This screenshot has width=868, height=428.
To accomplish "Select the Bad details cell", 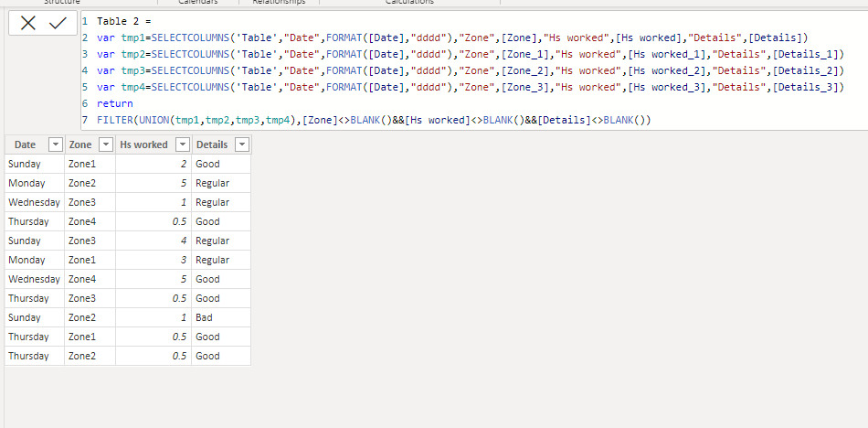I will (221, 317).
